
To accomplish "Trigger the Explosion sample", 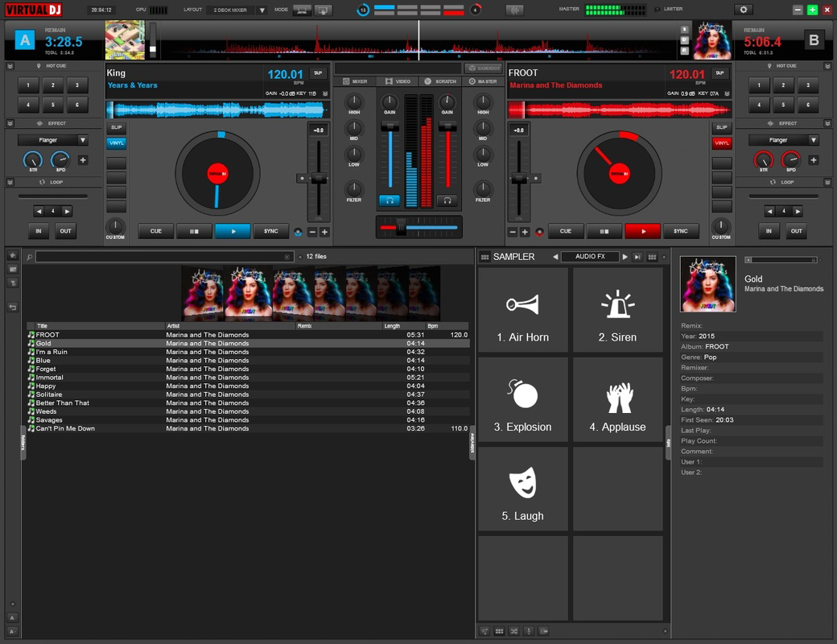I will 522,399.
